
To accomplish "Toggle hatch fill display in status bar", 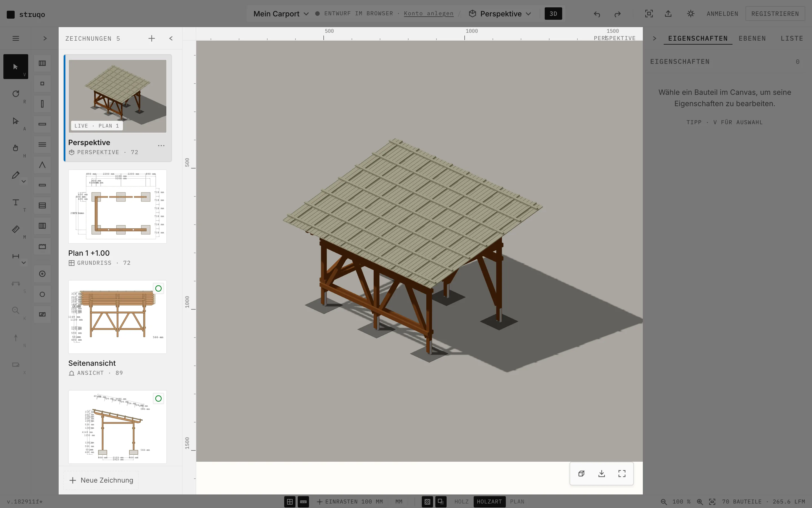I will 427,502.
